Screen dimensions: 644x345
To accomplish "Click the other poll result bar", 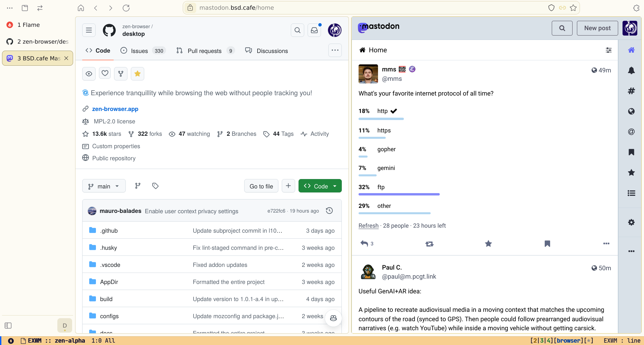I will 394,213.
